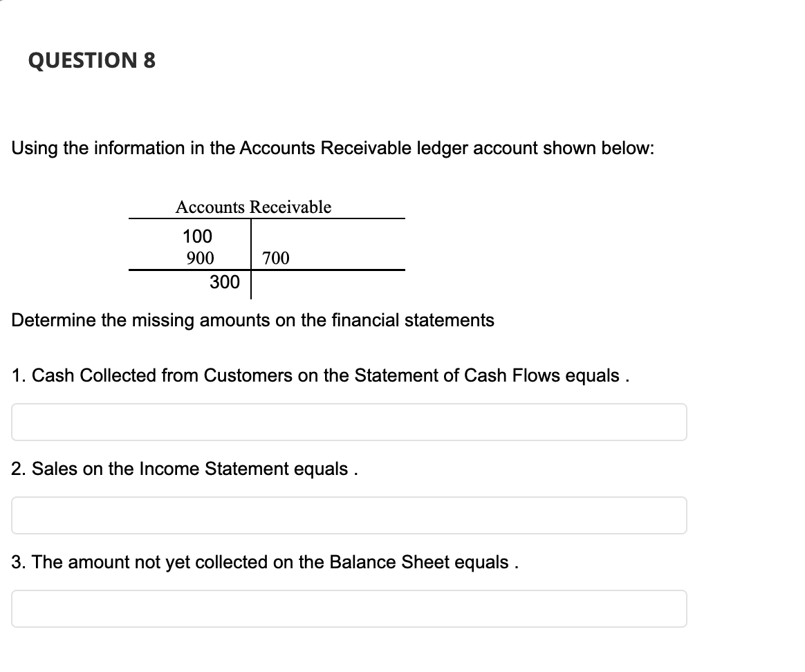Image resolution: width=805 pixels, height=672 pixels.
Task: Click the horizontal rule under the ledger entries
Action: click(267, 269)
